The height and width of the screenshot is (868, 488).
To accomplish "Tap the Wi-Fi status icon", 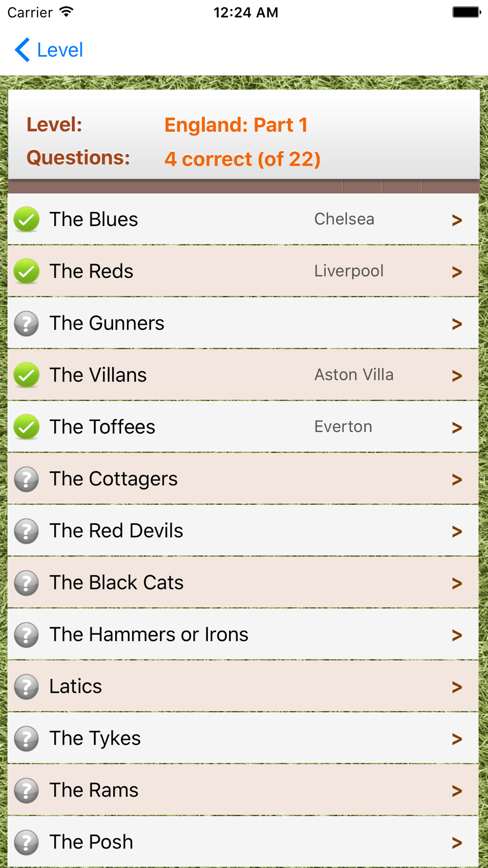I will pos(66,12).
